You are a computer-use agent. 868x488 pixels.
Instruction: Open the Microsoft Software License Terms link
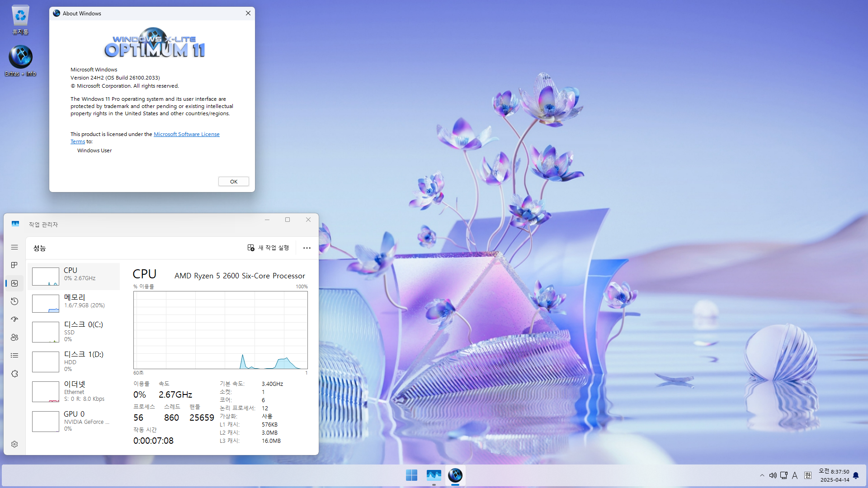pos(186,134)
